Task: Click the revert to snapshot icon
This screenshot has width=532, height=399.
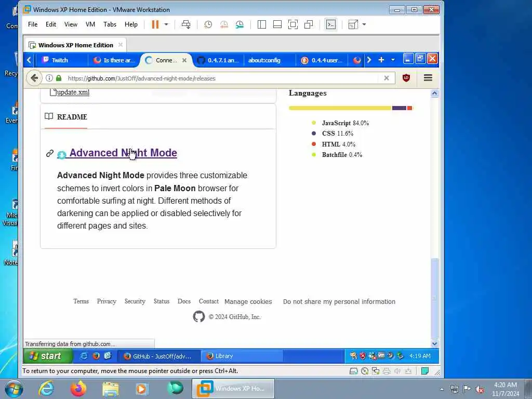Action: pyautogui.click(x=224, y=24)
